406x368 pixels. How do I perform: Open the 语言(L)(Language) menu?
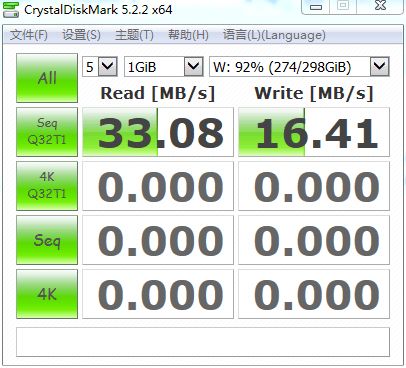point(274,35)
